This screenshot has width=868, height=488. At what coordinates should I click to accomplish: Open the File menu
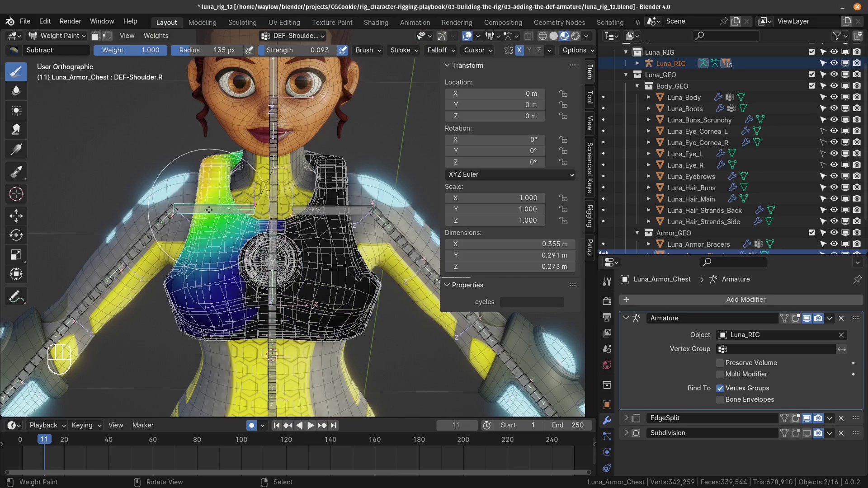click(25, 21)
